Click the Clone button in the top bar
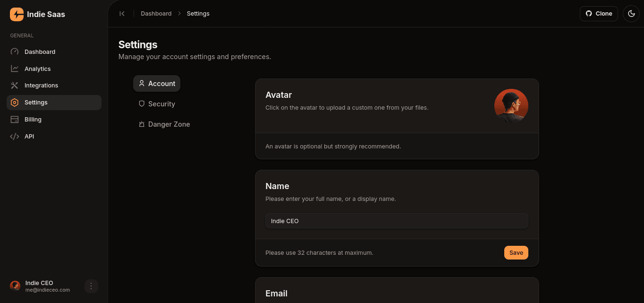Viewport: 644px width, 303px height. coord(599,13)
